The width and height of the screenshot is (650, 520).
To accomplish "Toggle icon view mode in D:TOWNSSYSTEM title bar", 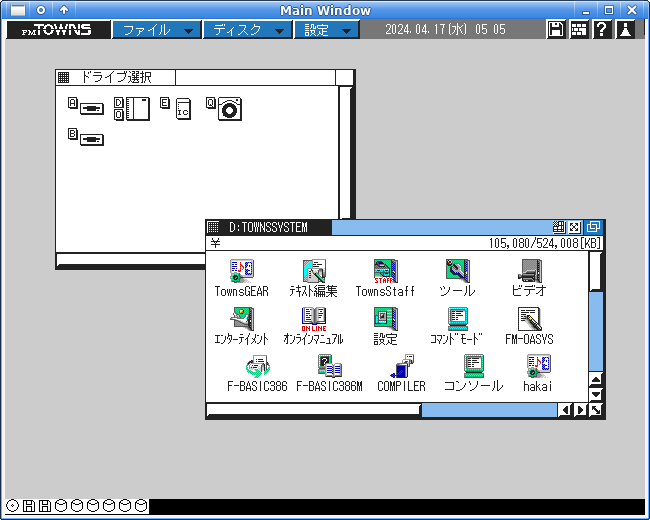I will [x=559, y=227].
